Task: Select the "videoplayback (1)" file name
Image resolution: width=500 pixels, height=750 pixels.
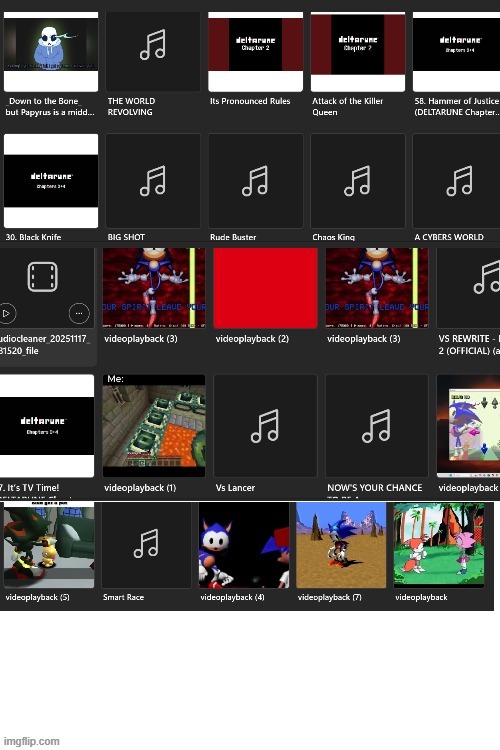Action: [x=140, y=488]
